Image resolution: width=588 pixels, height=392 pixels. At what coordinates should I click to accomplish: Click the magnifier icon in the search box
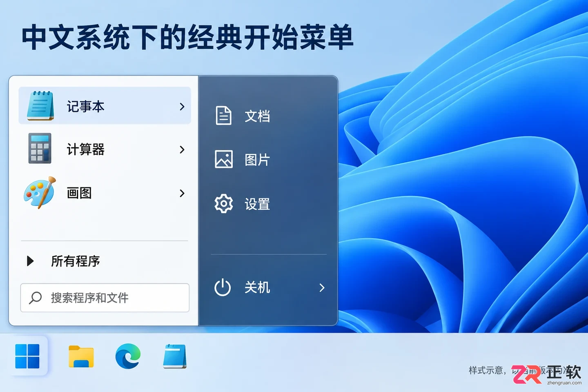tap(35, 298)
